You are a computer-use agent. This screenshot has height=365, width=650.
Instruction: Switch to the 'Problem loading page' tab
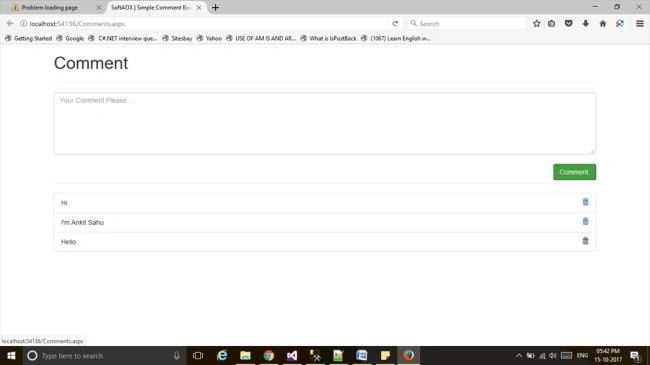point(50,7)
